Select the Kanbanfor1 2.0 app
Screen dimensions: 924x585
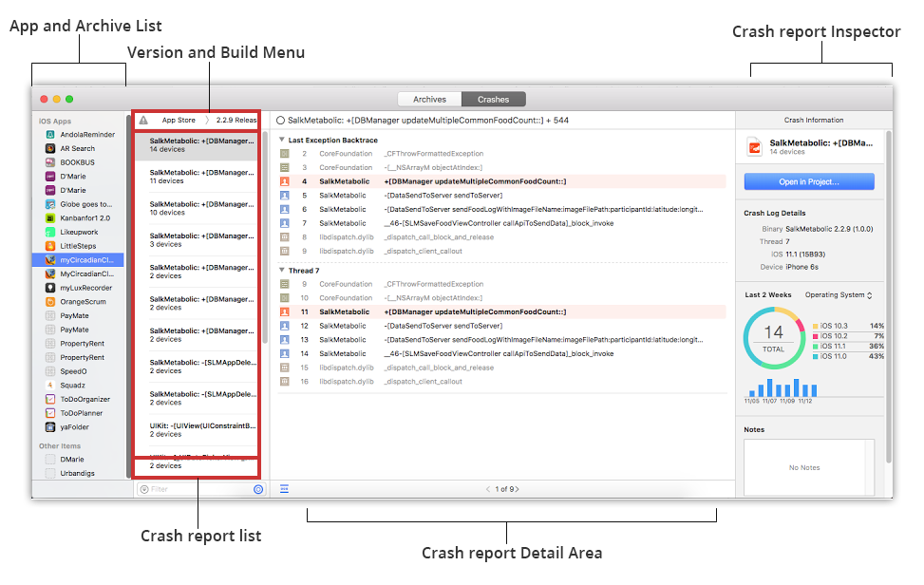pyautogui.click(x=78, y=218)
